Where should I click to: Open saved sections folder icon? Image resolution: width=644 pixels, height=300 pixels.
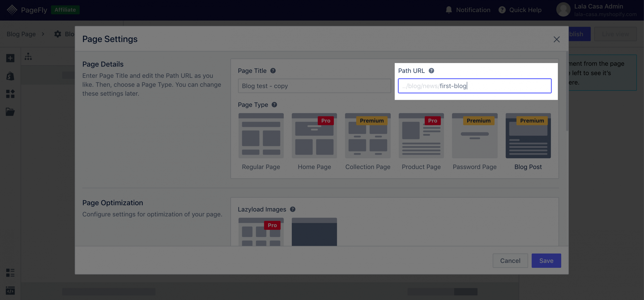[10, 112]
